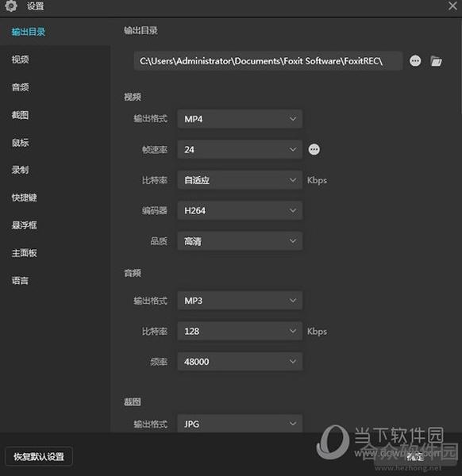Expand audio frequency 48000 dropdown
Viewport: 462px width, 476px height.
point(240,362)
